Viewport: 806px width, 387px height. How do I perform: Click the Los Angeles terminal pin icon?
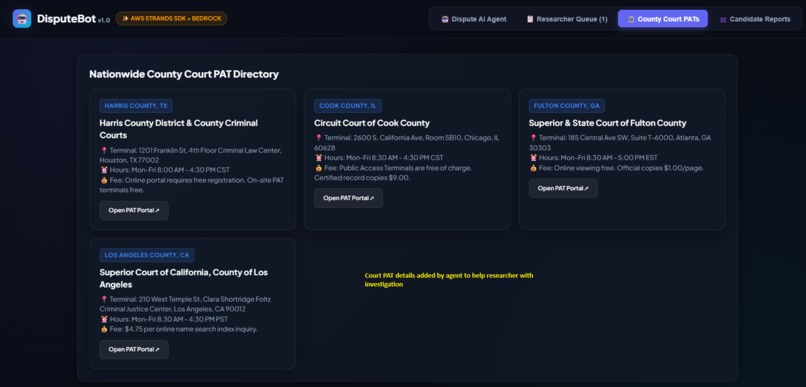pyautogui.click(x=104, y=299)
